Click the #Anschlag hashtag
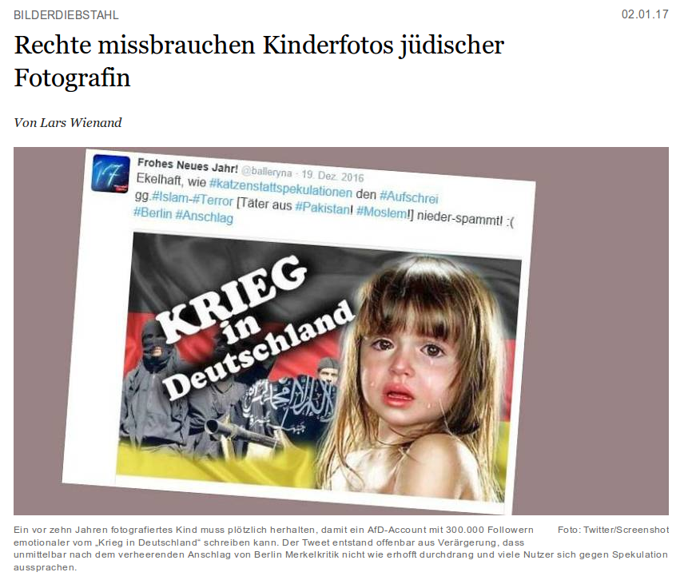Screen dimensions: 700x588 point(204,217)
